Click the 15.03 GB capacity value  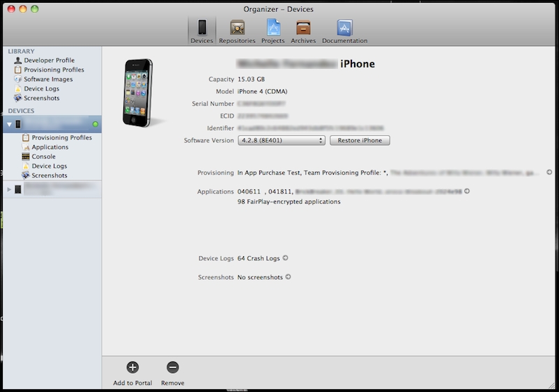251,79
